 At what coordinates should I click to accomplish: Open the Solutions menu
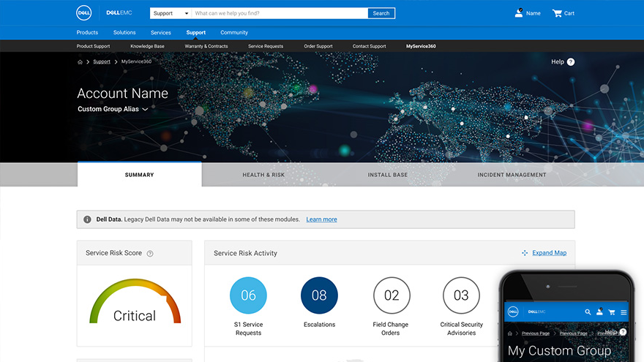coord(124,32)
